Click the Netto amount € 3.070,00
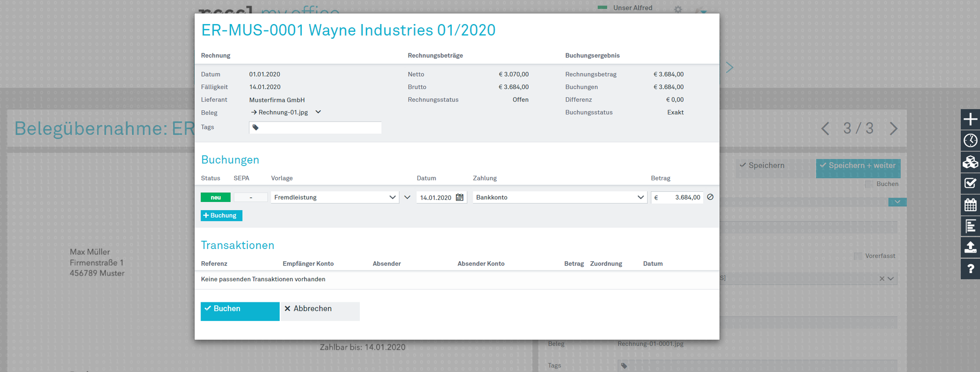Screen dimensions: 980x372 pos(514,74)
